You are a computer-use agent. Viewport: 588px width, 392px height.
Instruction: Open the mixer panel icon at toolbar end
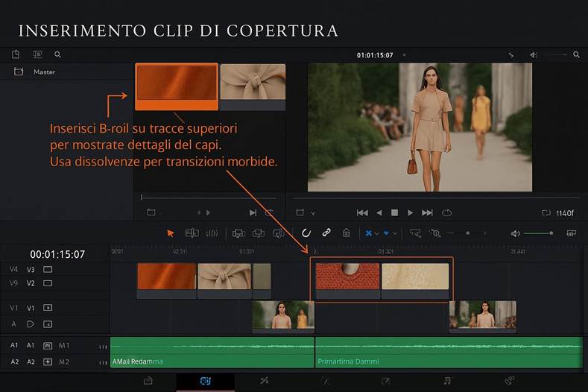(x=571, y=233)
